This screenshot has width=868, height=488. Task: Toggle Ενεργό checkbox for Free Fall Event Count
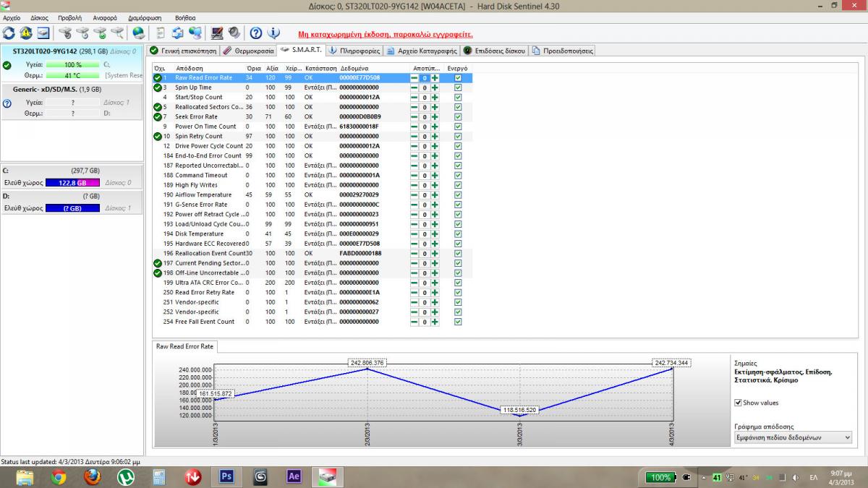[x=458, y=322]
